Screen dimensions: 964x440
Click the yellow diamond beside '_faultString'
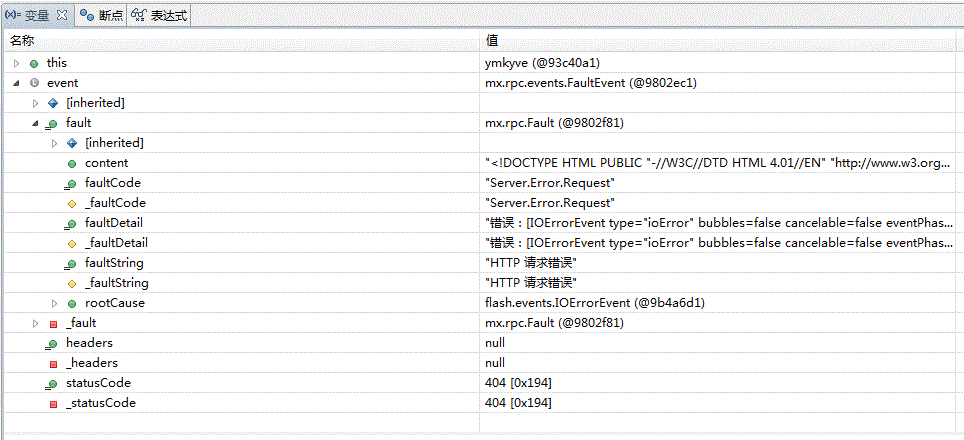click(x=72, y=283)
